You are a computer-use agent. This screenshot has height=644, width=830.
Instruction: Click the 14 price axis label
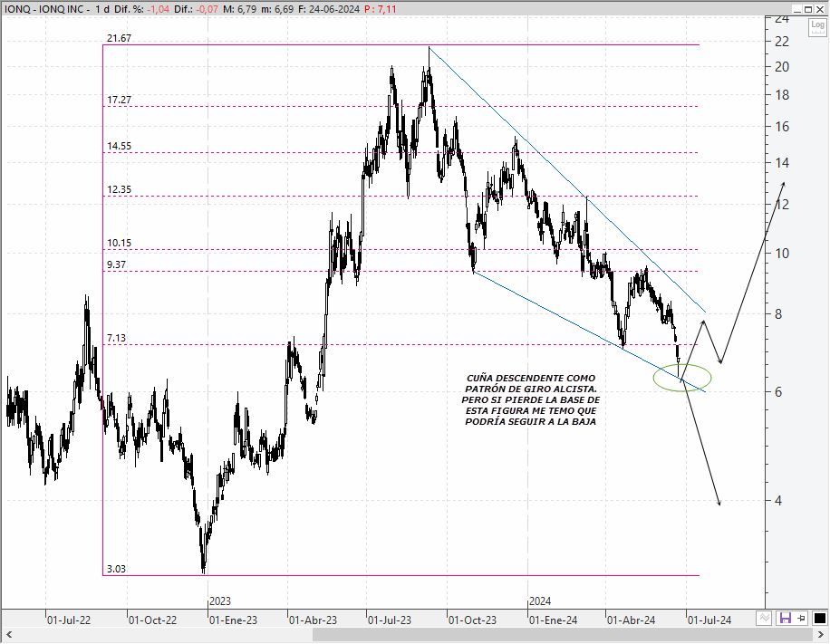click(781, 163)
